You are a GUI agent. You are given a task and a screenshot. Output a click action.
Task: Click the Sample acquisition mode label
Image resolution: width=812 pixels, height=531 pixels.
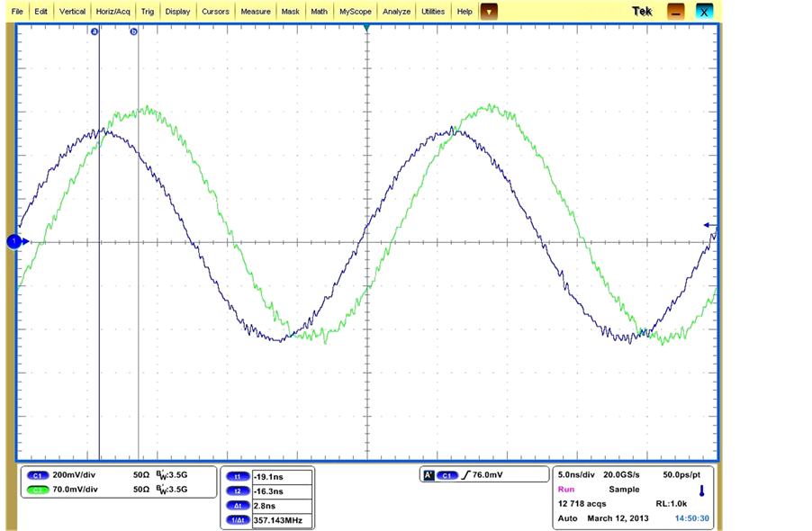point(624,489)
